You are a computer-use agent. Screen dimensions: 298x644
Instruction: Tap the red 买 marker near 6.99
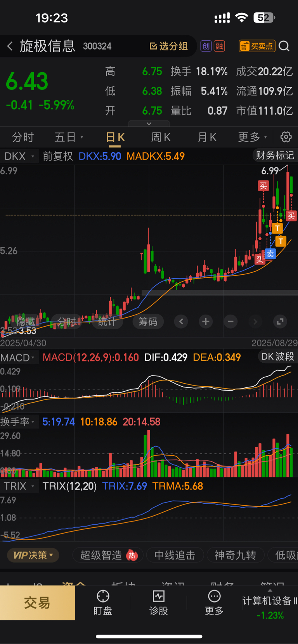pos(263,186)
